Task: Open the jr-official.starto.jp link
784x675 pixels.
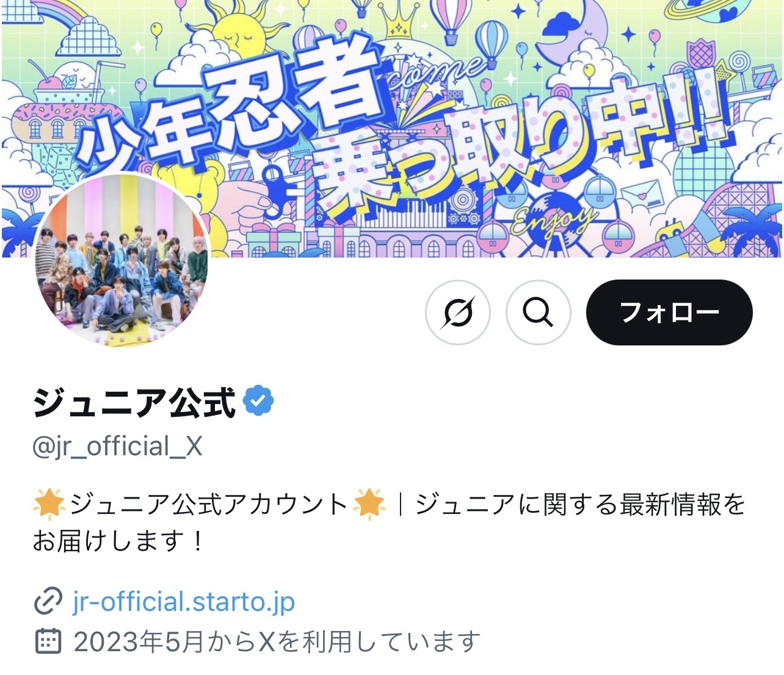Action: [x=184, y=602]
